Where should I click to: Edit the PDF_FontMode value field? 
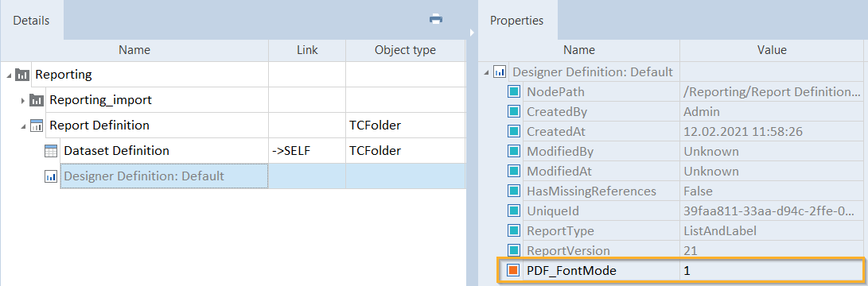[771, 271]
